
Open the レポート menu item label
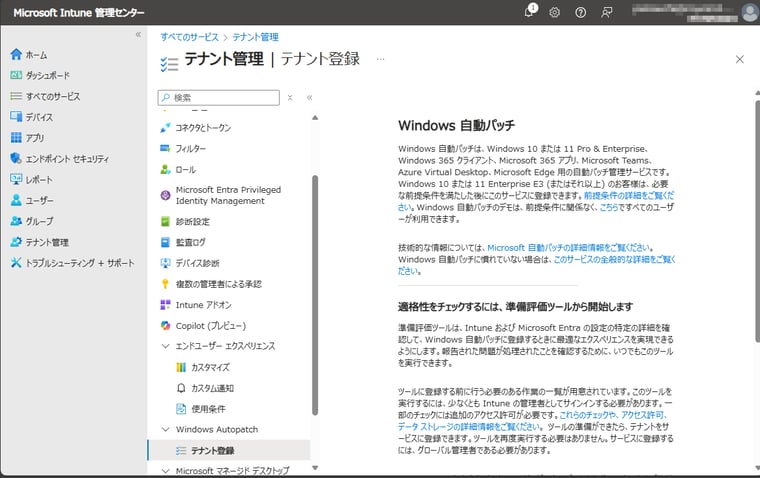[39, 180]
